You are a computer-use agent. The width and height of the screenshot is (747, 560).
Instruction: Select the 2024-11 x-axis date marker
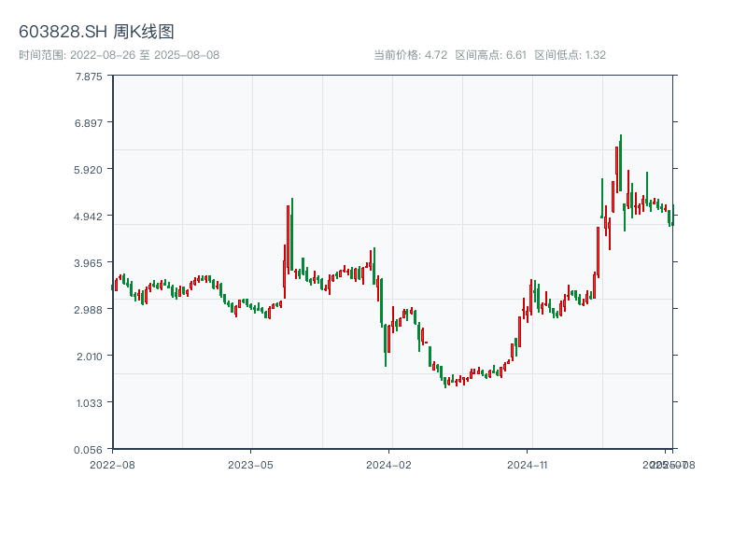(x=529, y=464)
